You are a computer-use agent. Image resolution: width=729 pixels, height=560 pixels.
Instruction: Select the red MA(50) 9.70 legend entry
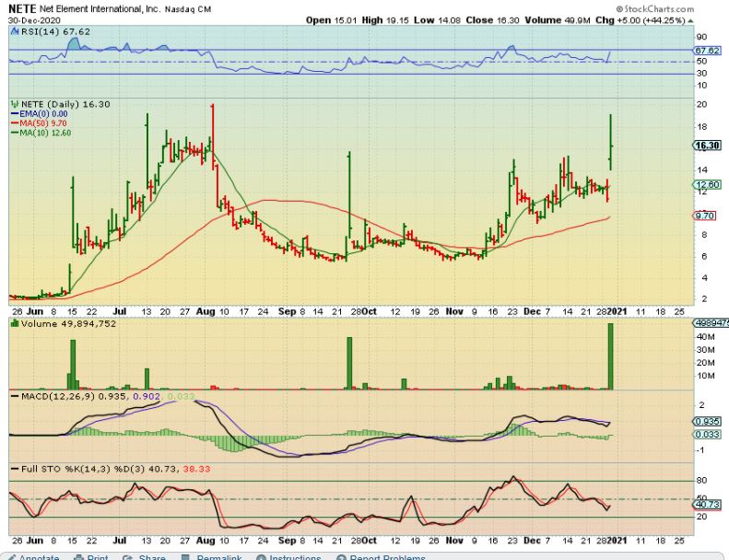[x=37, y=123]
